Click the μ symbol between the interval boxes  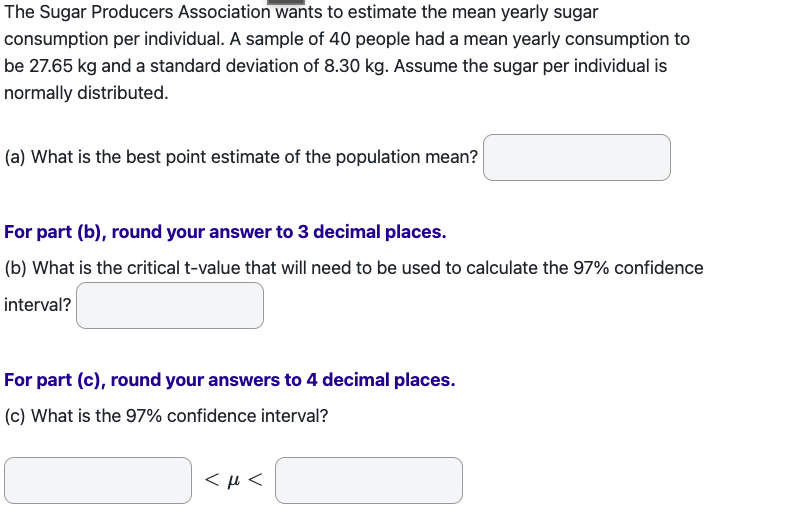[233, 480]
